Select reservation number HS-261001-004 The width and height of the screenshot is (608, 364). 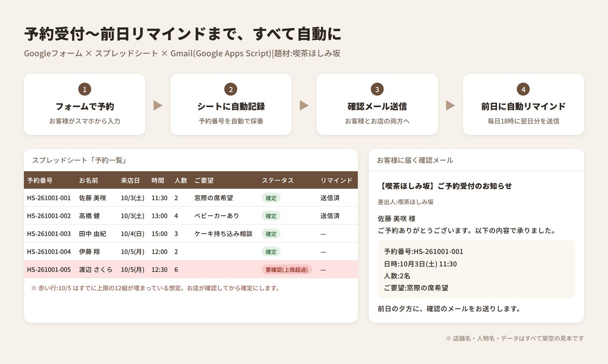[x=49, y=251]
